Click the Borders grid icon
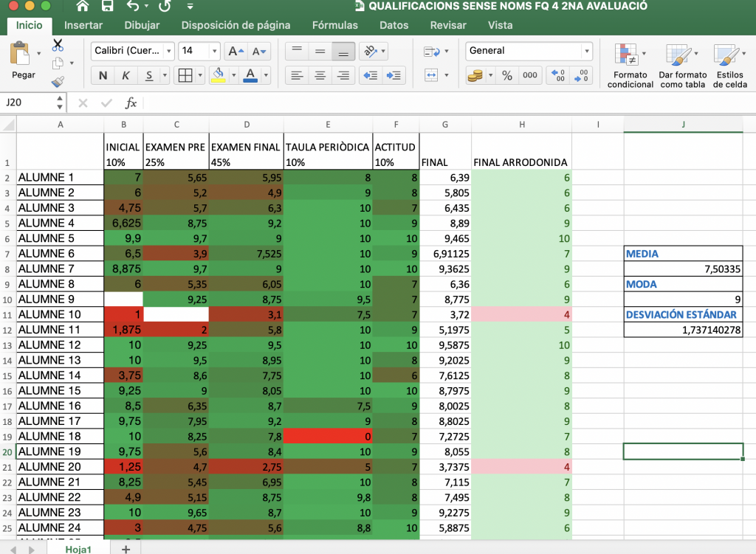Screen dimensions: 756x554 coord(185,75)
